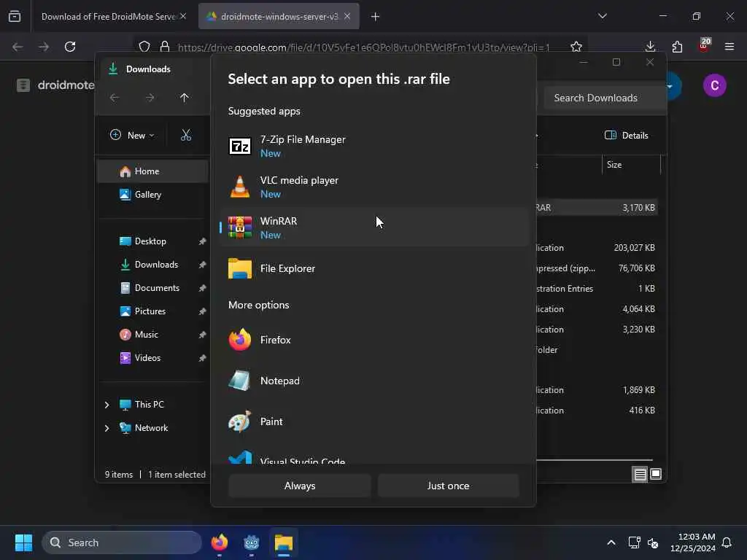
Task: Switch Explorer to large thumbnails view
Action: [x=656, y=474]
